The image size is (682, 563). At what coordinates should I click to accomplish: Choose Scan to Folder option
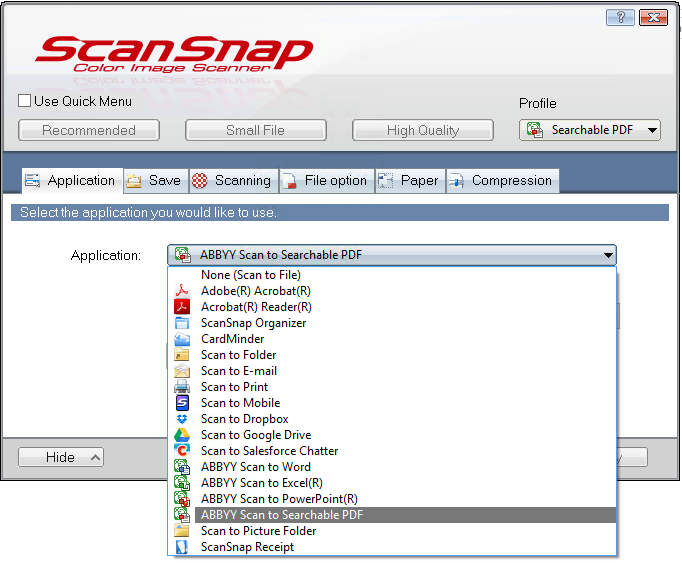[x=392, y=355]
